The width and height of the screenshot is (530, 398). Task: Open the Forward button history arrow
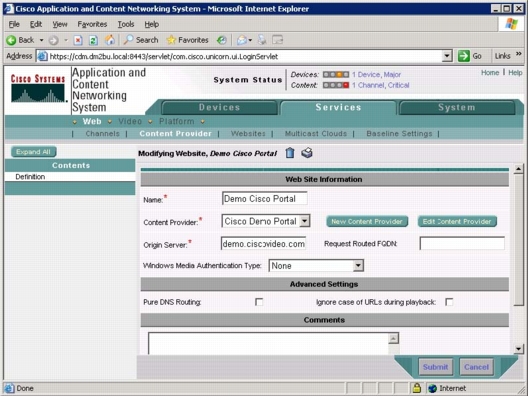coord(66,40)
